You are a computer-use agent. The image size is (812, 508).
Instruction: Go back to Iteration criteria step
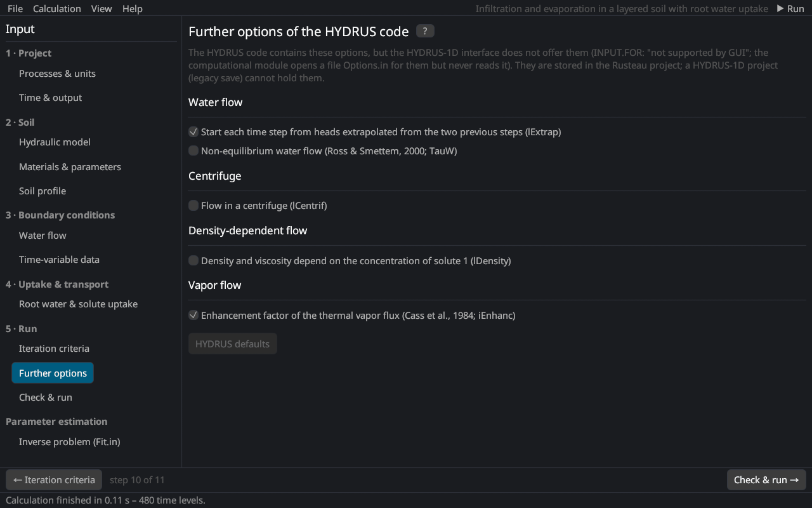tap(54, 480)
